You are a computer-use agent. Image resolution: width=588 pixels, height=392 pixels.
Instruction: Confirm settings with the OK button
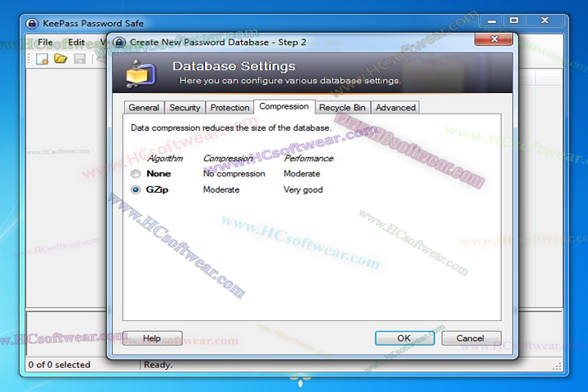[x=404, y=338]
